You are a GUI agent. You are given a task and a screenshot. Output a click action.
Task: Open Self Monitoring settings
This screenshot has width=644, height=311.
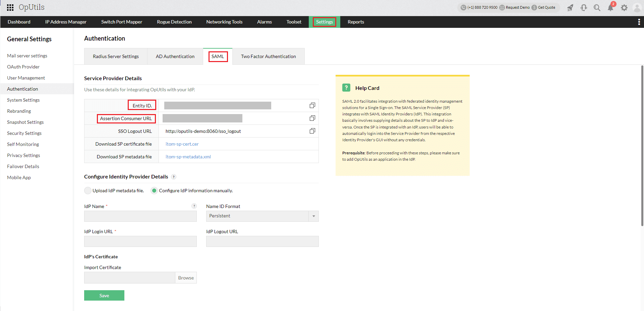[23, 144]
